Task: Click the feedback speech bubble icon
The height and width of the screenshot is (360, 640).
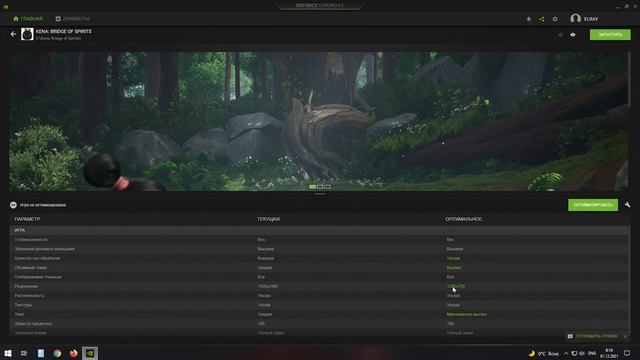Action: pos(570,336)
